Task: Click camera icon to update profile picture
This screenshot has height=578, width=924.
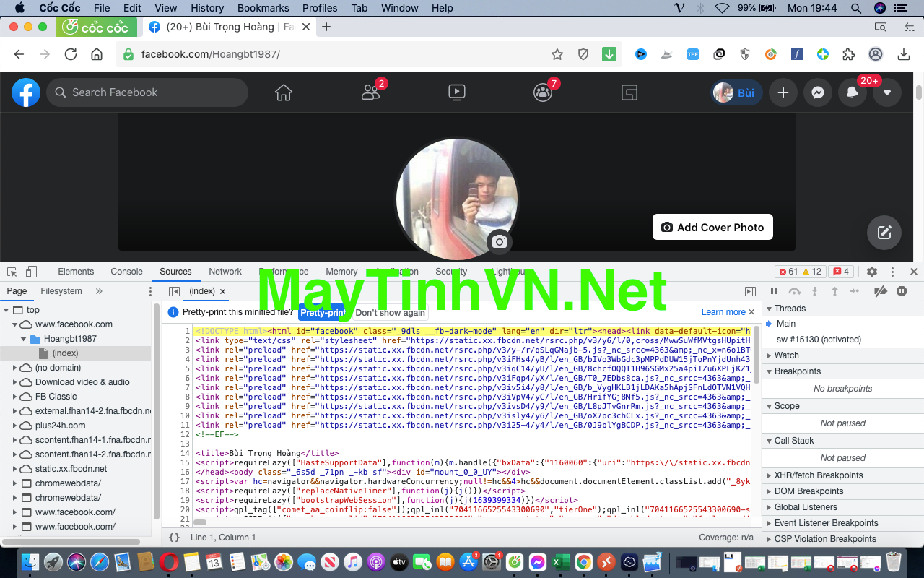Action: [x=499, y=242]
